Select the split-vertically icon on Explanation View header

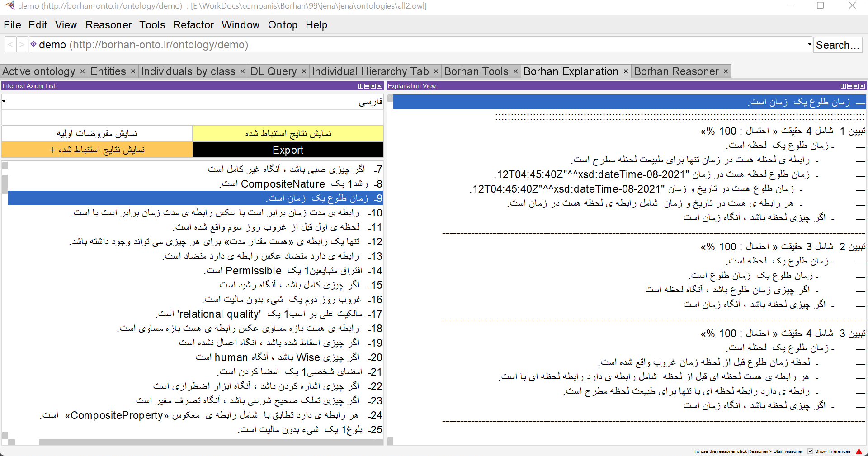point(843,86)
